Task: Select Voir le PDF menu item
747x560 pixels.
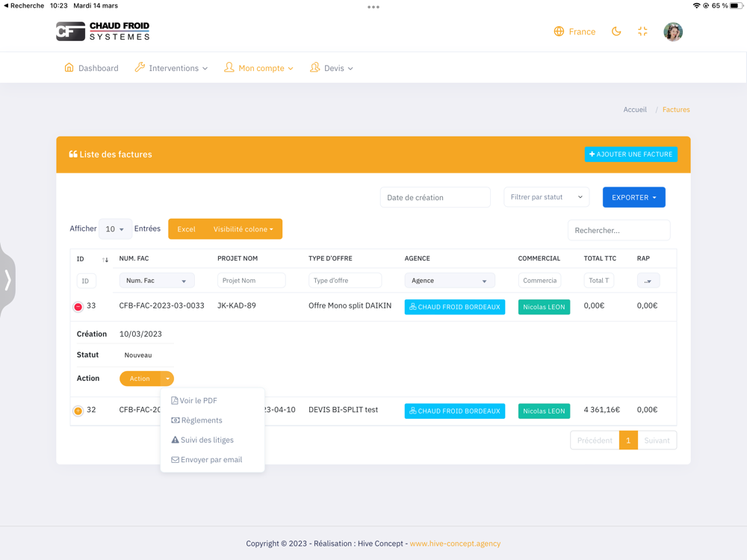Action: coord(212,400)
